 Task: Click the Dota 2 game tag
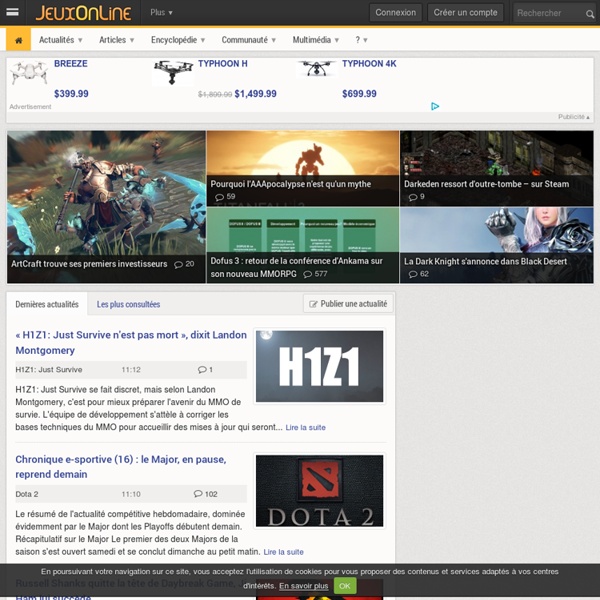click(x=27, y=494)
